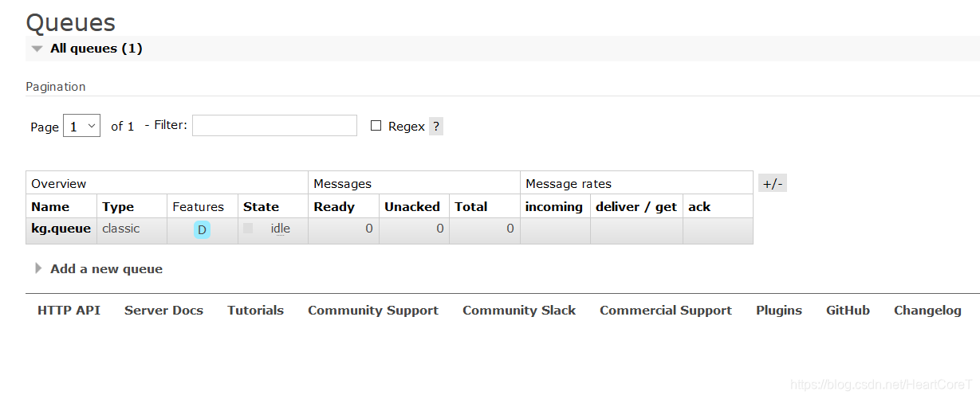Open Server Docs footer link
This screenshot has height=399, width=980.
coord(163,311)
